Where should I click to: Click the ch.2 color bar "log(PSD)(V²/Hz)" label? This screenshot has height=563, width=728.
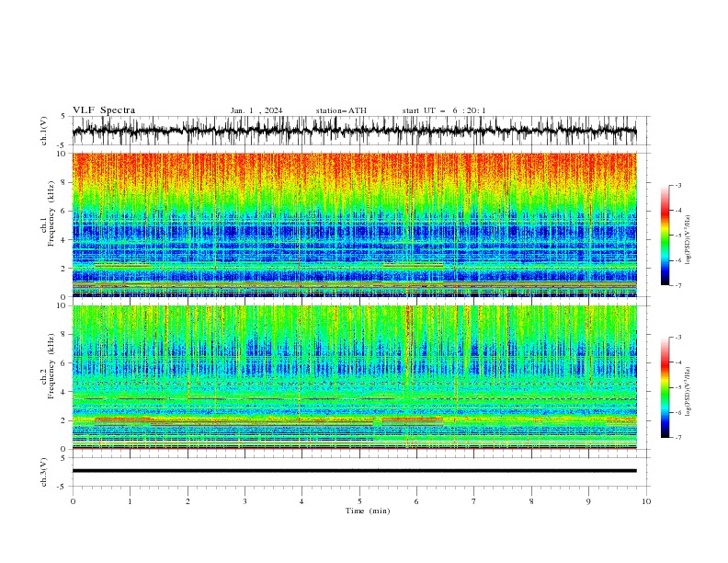[688, 392]
